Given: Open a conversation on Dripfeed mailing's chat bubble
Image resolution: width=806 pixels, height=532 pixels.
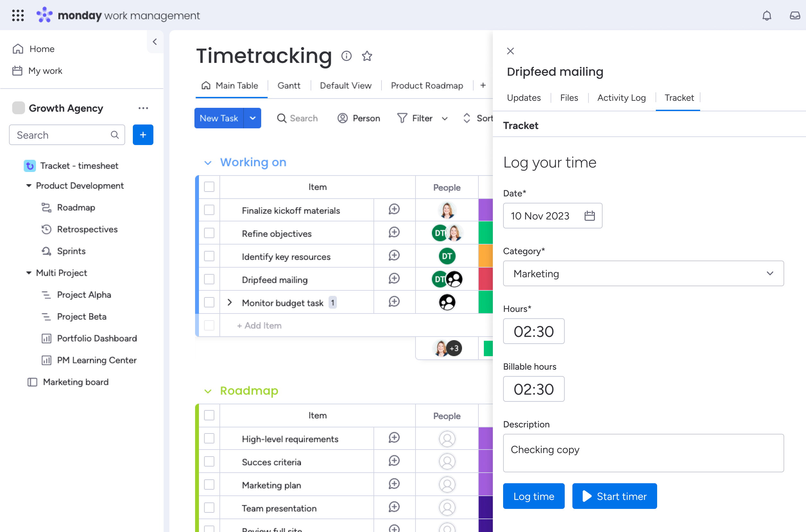Looking at the screenshot, I should coord(394,279).
